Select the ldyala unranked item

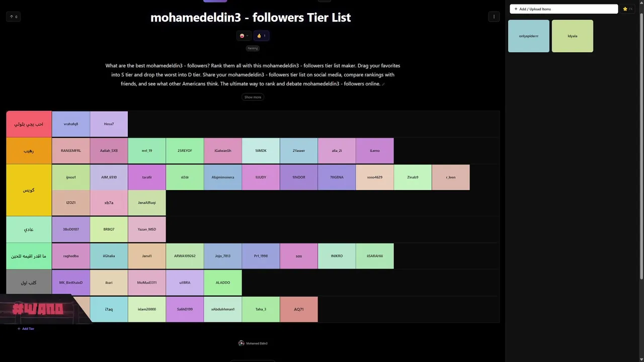click(x=572, y=36)
